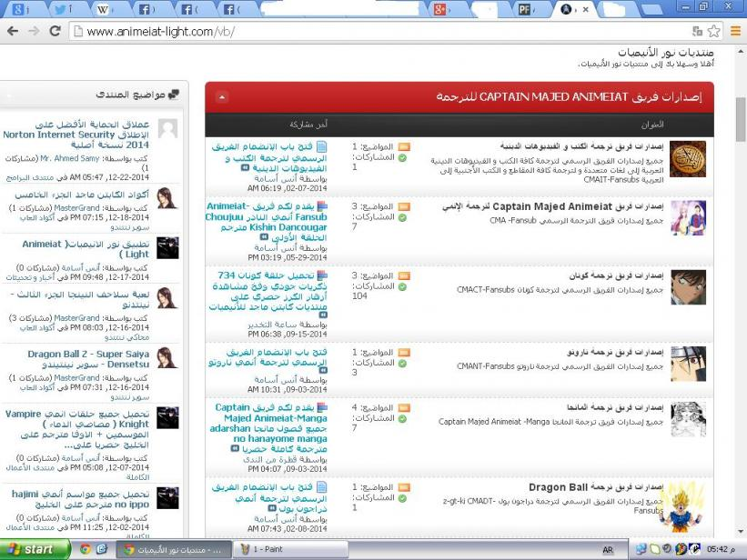Click the scrollbar down arrow
The width and height of the screenshot is (747, 560).
point(741,532)
